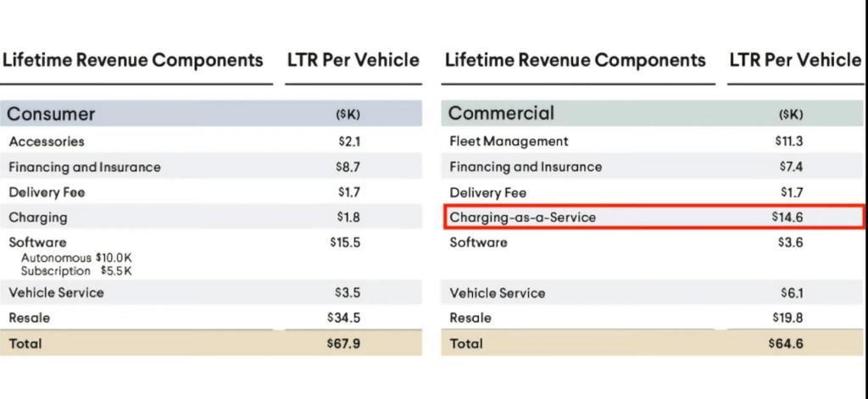868x399 pixels.
Task: Click the $1.8 Charging value
Action: click(348, 217)
